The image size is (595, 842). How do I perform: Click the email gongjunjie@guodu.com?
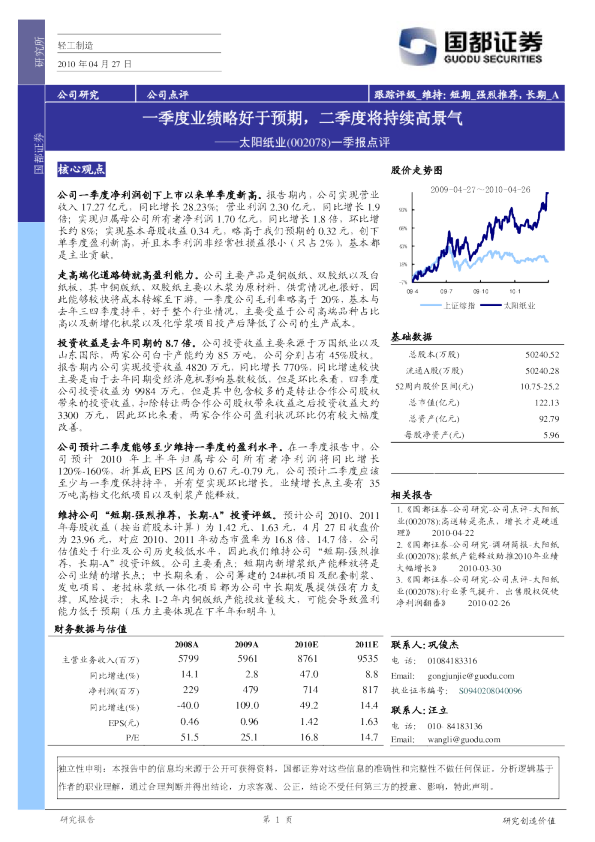(x=471, y=676)
